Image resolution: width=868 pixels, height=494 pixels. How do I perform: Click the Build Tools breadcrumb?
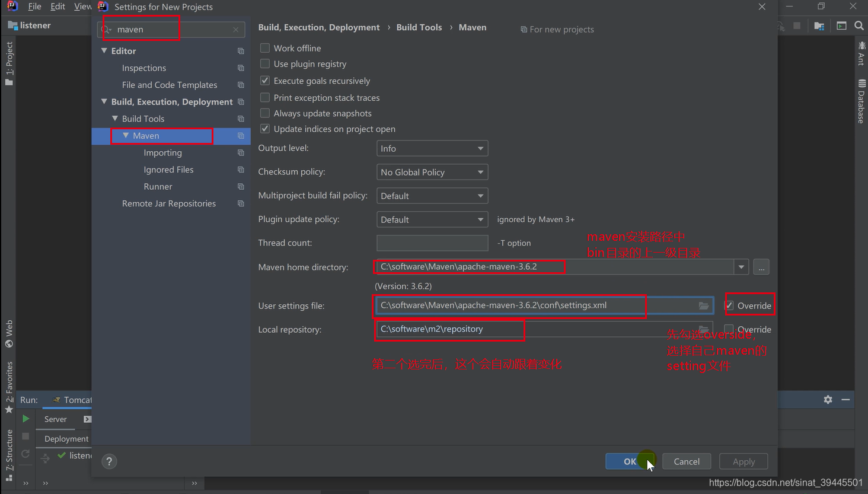[419, 27]
